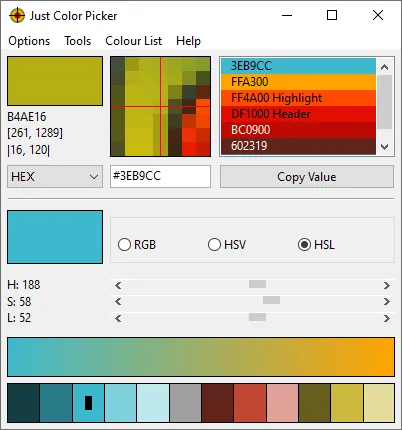Select FF4A00 Highlight in the colour list
Viewport: 402px width, 430px height.
[x=298, y=98]
